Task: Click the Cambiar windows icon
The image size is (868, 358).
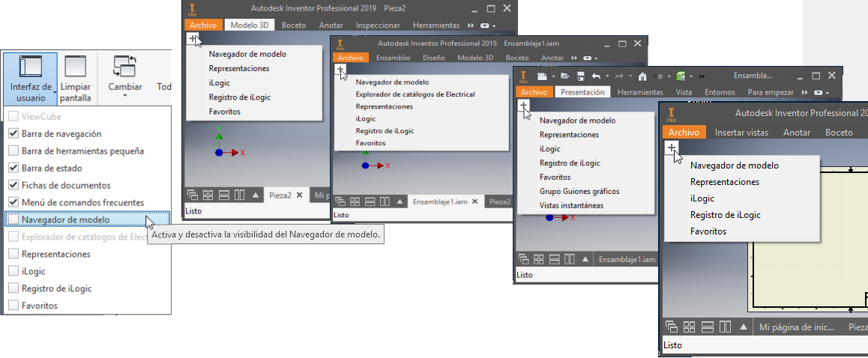Action: pos(124,66)
